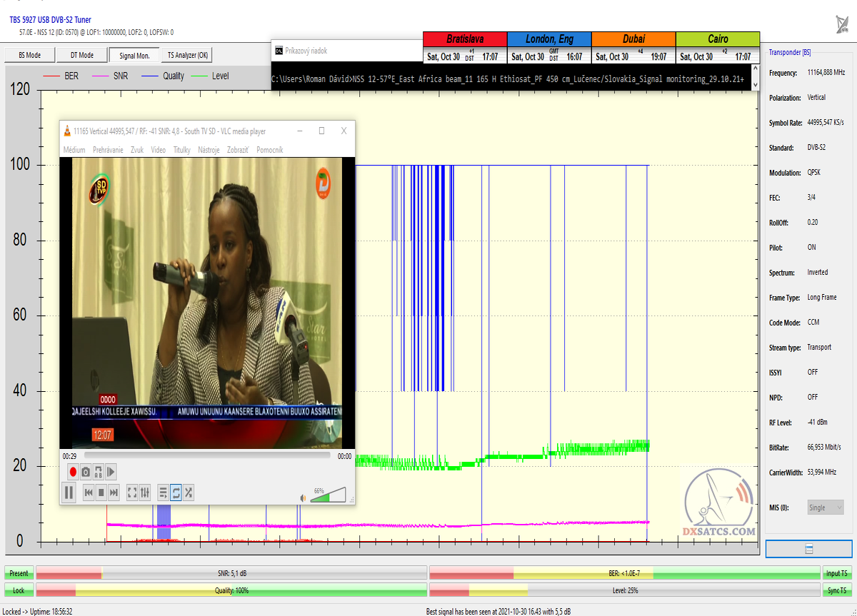Switch to BS Mode

click(x=29, y=55)
